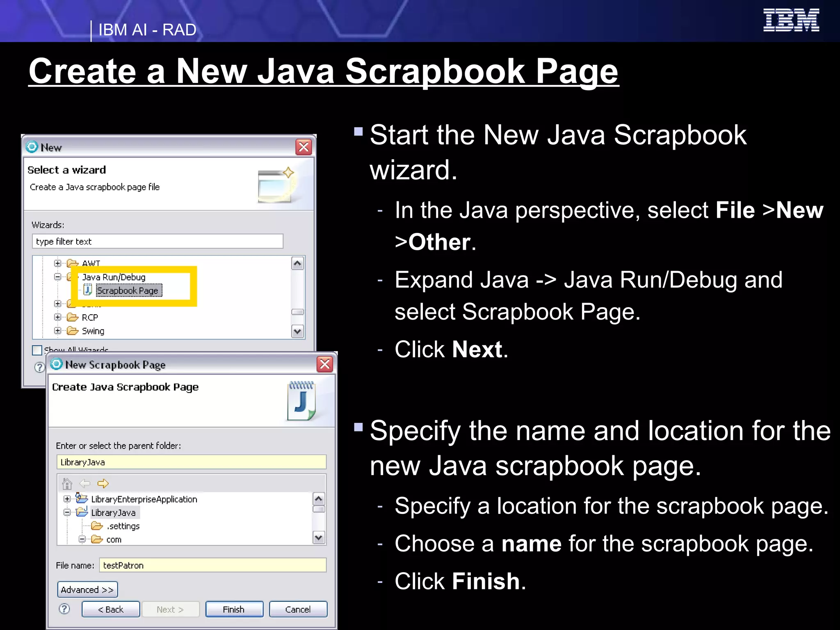Click the wizards list scrollbar thumb

[x=298, y=312]
